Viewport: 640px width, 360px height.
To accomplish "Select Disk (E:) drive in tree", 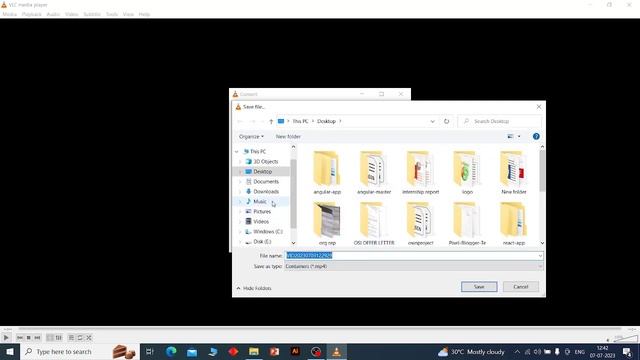I will click(262, 241).
